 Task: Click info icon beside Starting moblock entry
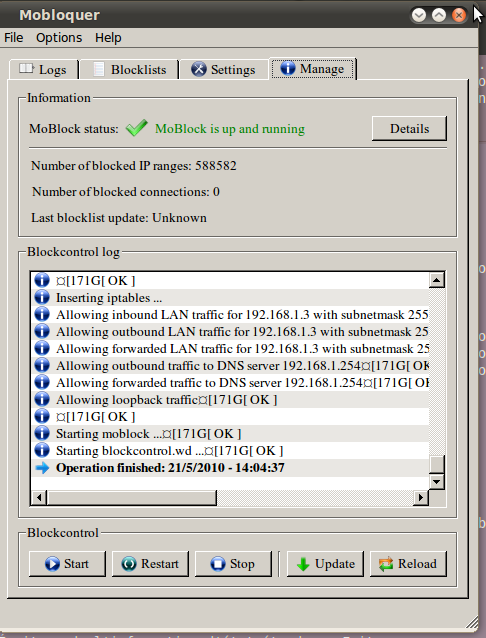[x=42, y=434]
